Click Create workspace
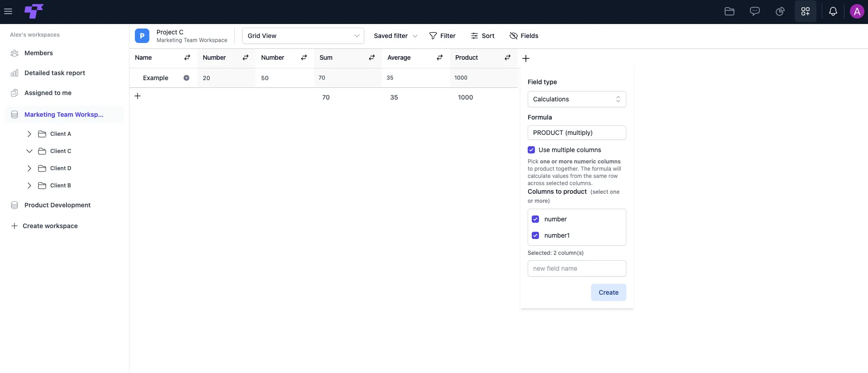 pyautogui.click(x=44, y=226)
